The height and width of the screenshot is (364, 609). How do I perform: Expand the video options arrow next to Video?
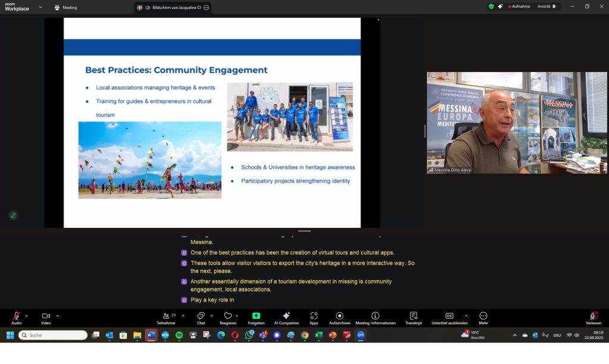tap(58, 316)
